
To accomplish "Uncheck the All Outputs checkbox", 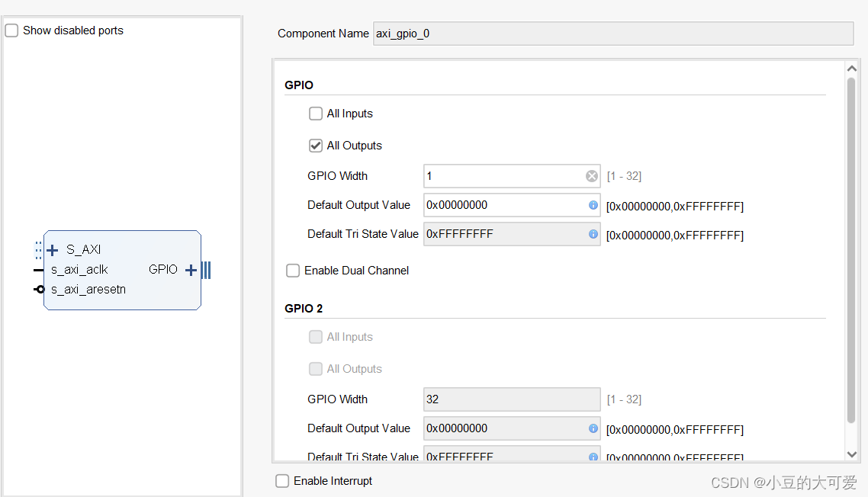I will [316, 145].
